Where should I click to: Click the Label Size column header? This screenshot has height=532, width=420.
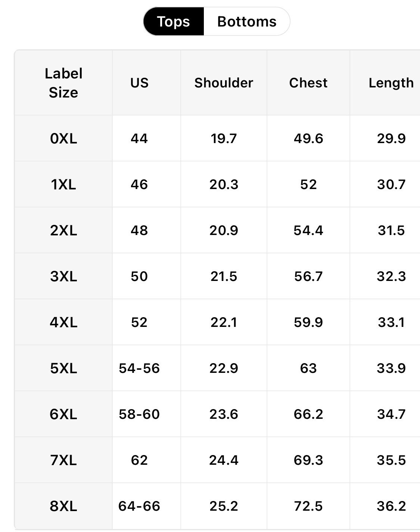(x=63, y=83)
